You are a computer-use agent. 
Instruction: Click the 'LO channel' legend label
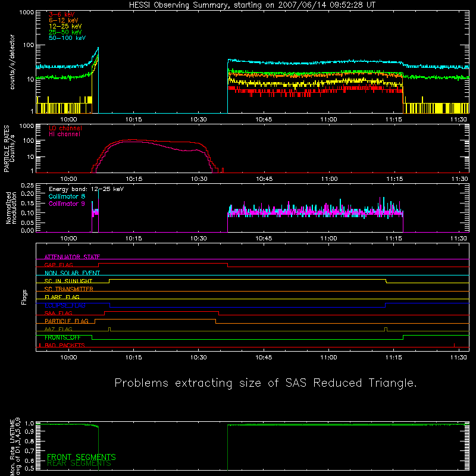(65, 128)
